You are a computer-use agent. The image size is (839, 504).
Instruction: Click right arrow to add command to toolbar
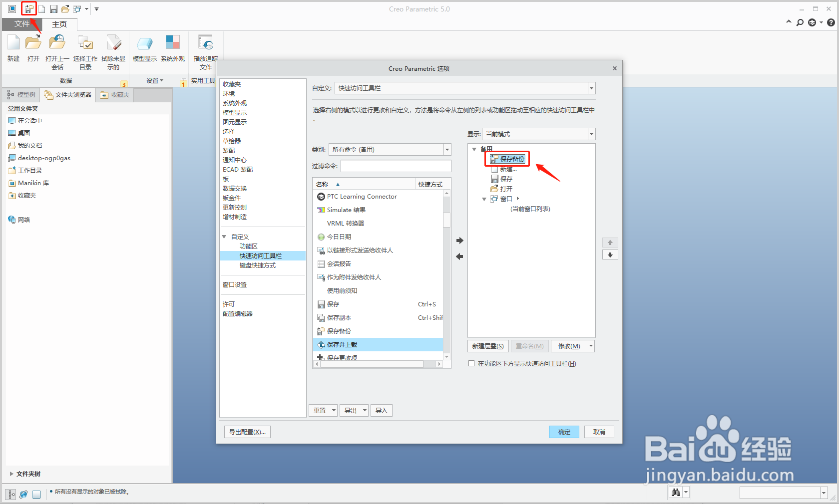tap(460, 241)
